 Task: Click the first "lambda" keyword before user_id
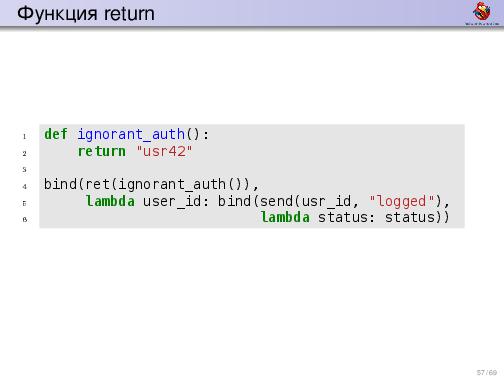coord(110,201)
